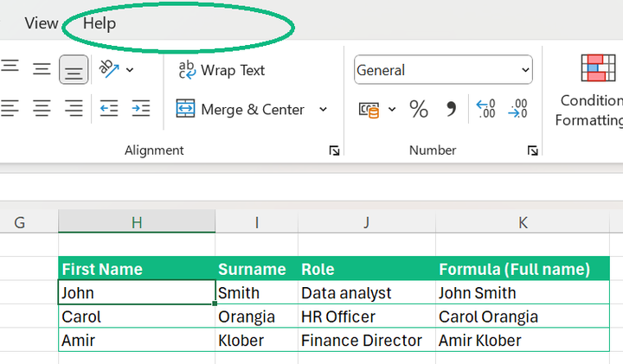
Task: Toggle Wrap Text
Action: [222, 70]
